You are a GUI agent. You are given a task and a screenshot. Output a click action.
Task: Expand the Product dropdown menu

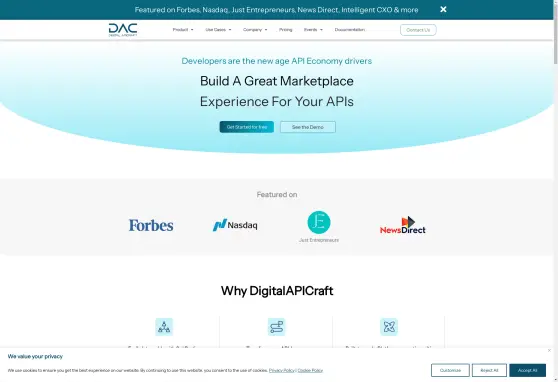pos(183,30)
